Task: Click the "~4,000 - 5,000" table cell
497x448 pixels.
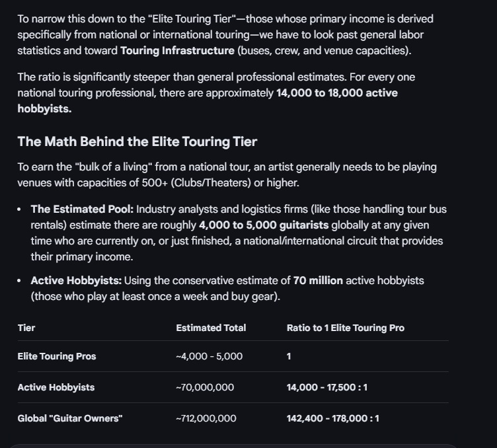Action: 209,356
